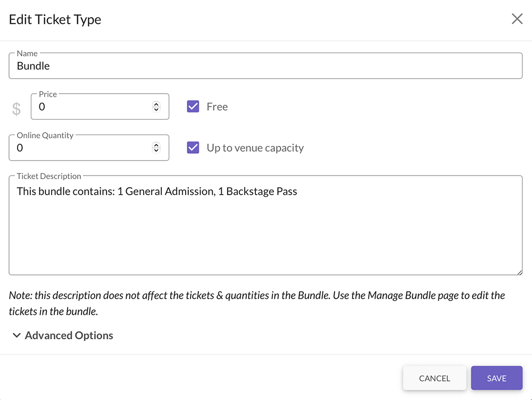Click the Cancel button
The image size is (532, 400).
point(434,378)
